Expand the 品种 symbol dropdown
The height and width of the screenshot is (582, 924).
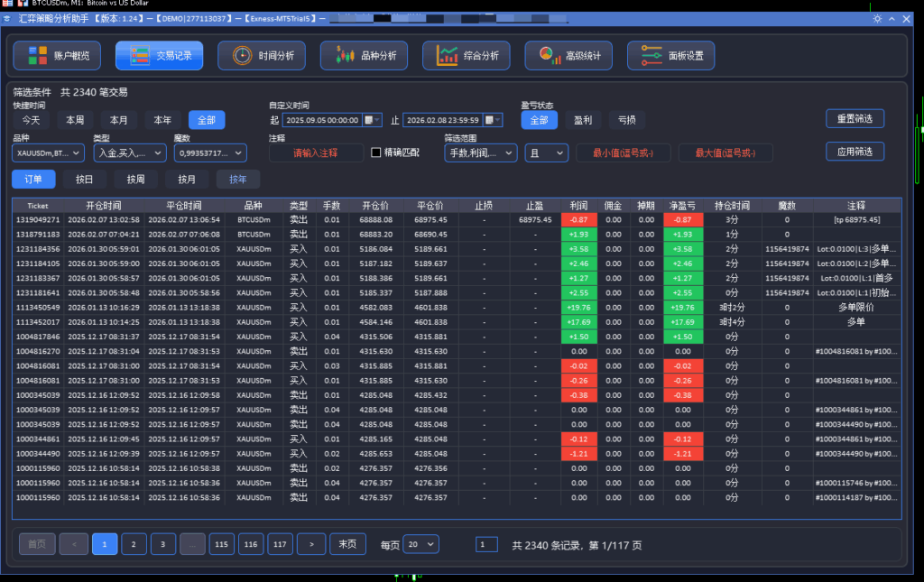click(x=48, y=153)
